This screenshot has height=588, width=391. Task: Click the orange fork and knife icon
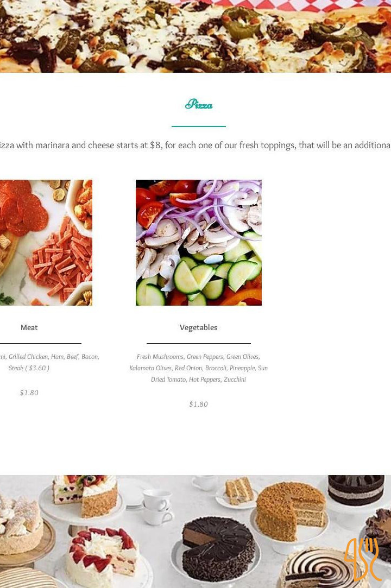tap(362, 559)
